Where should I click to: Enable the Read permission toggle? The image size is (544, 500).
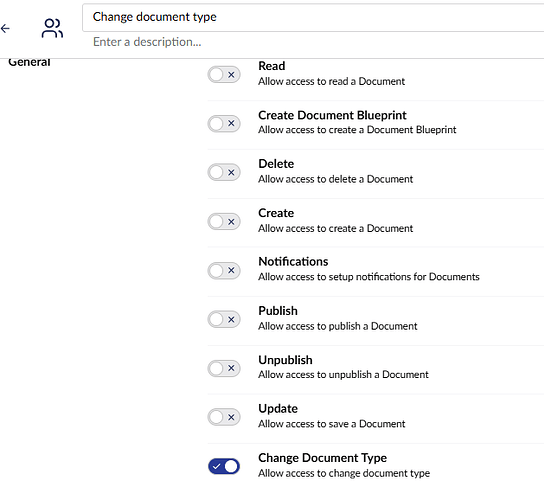(224, 75)
